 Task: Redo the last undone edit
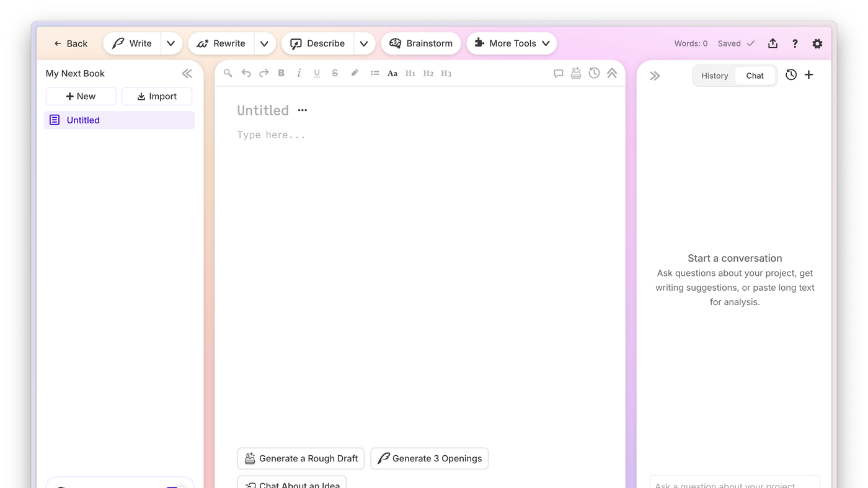pyautogui.click(x=263, y=73)
